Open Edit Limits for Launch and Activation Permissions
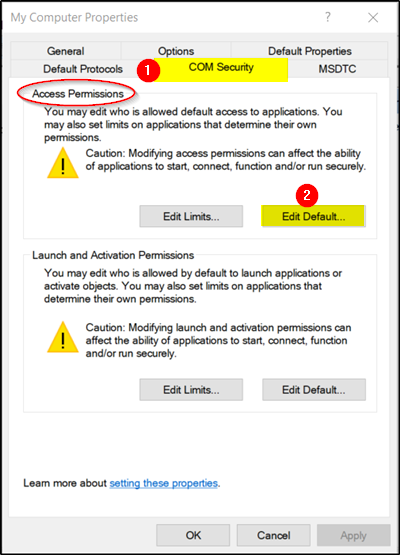The width and height of the screenshot is (400, 555). (x=191, y=390)
